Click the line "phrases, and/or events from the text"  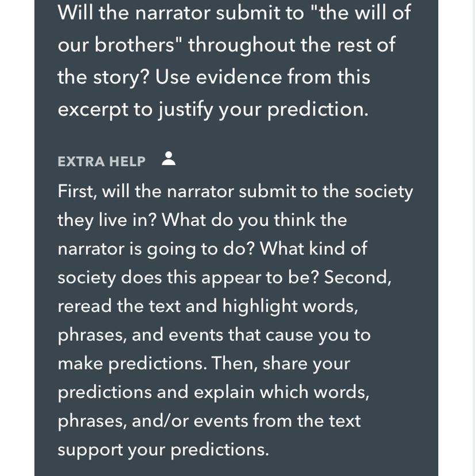[x=209, y=421]
